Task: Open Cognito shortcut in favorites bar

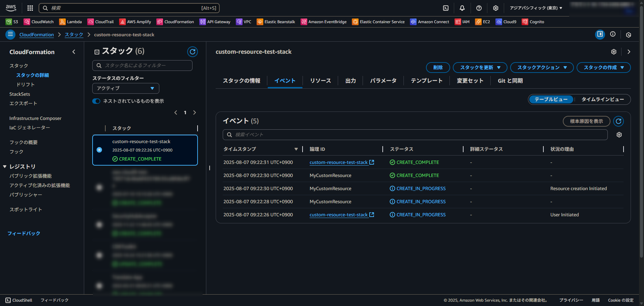Action: click(533, 22)
